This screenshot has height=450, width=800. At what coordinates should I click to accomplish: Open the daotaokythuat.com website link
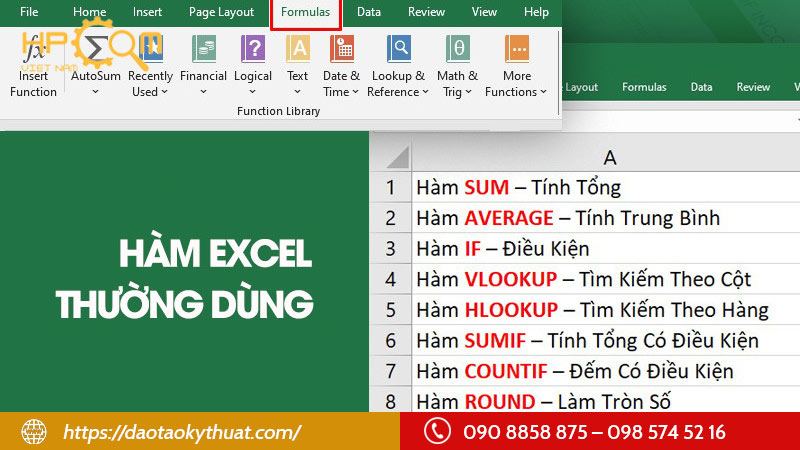182,433
